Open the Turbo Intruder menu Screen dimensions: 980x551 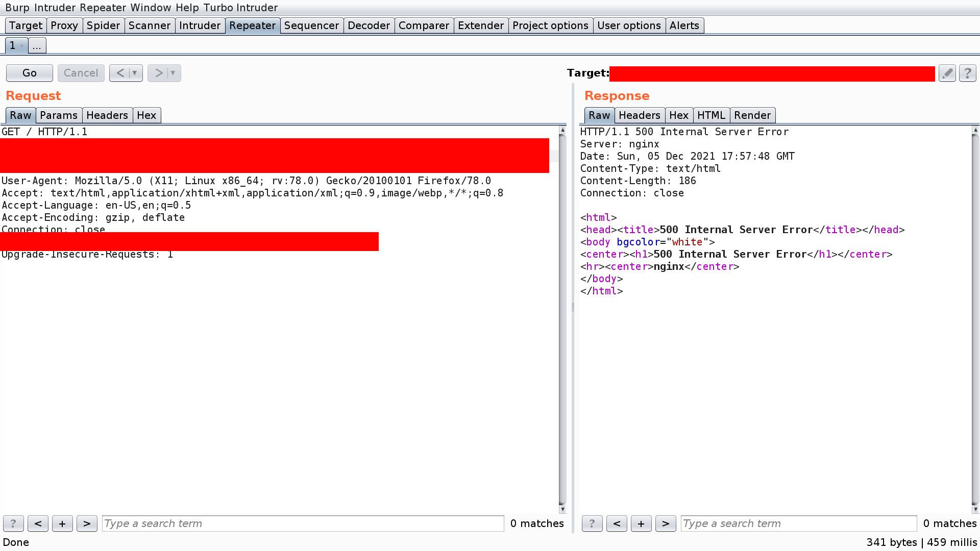coord(240,8)
